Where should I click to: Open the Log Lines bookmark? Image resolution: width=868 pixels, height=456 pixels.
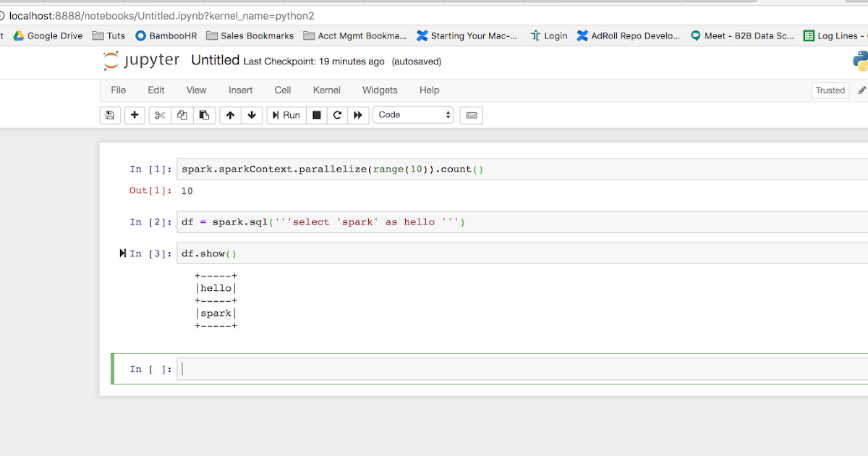(835, 35)
